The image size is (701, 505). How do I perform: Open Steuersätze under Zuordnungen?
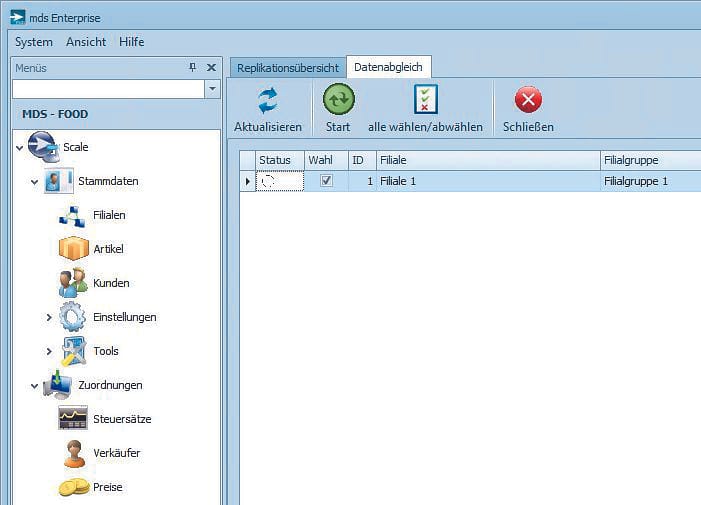point(74,419)
